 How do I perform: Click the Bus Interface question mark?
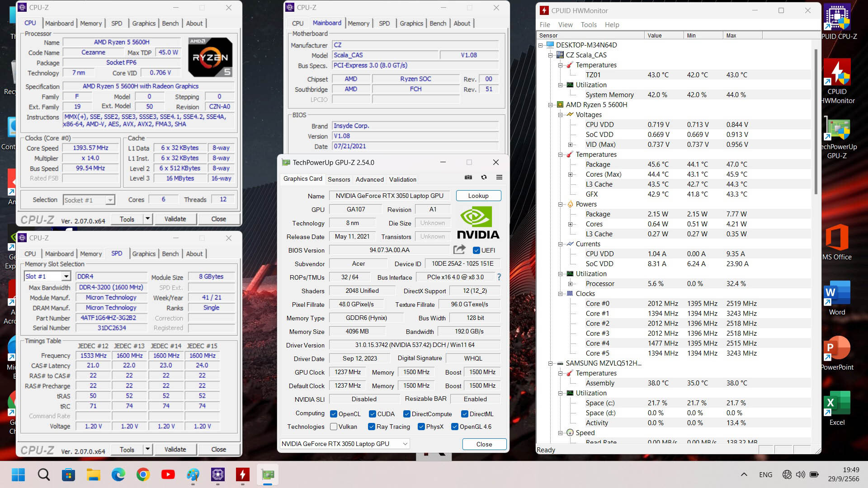coord(499,277)
